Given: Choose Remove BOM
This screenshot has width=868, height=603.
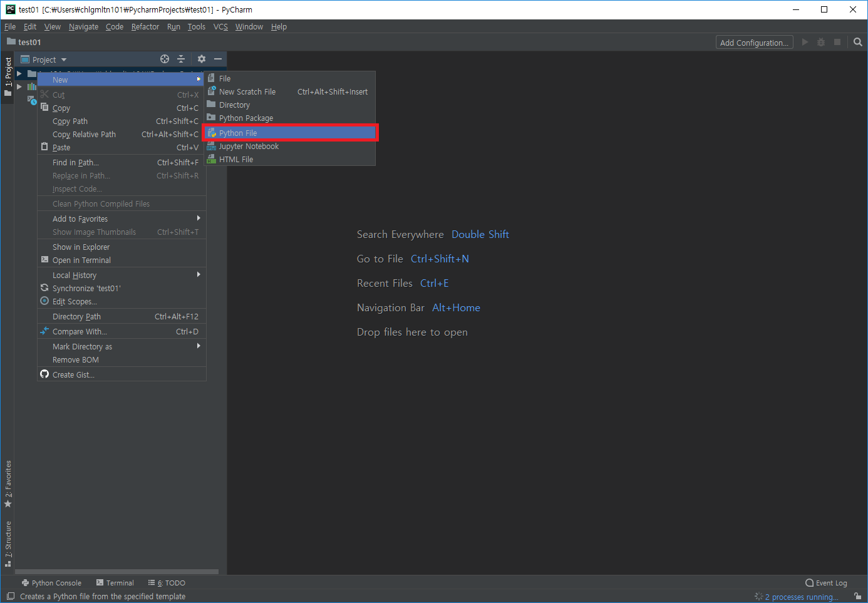Looking at the screenshot, I should point(122,359).
